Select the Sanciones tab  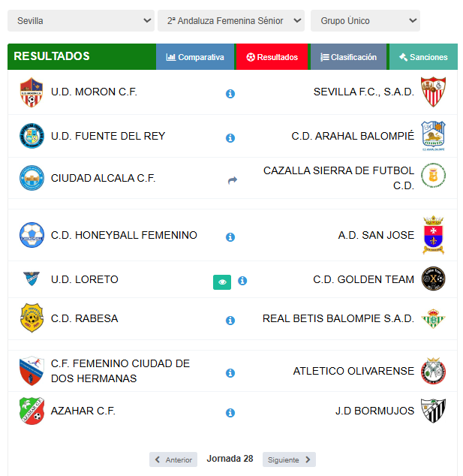click(x=423, y=57)
